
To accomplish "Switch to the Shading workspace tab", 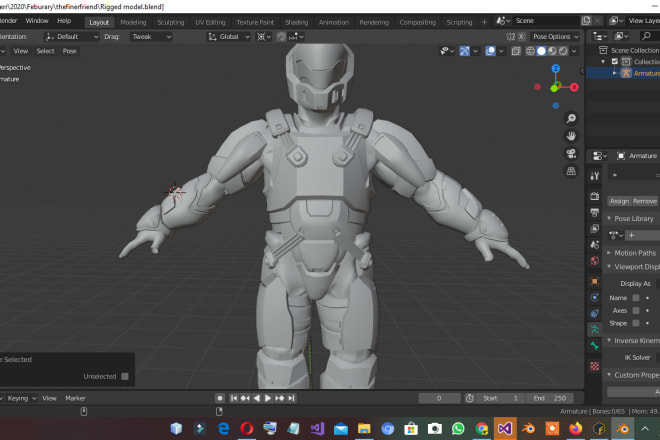I will coord(296,22).
